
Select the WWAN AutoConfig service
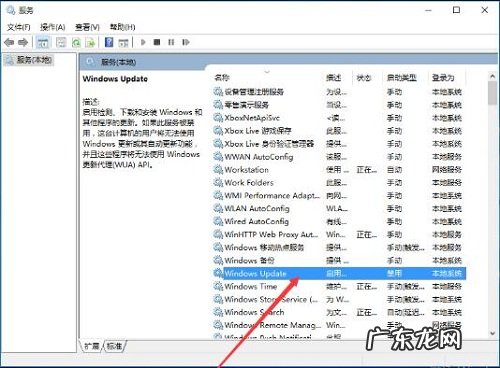(259, 157)
